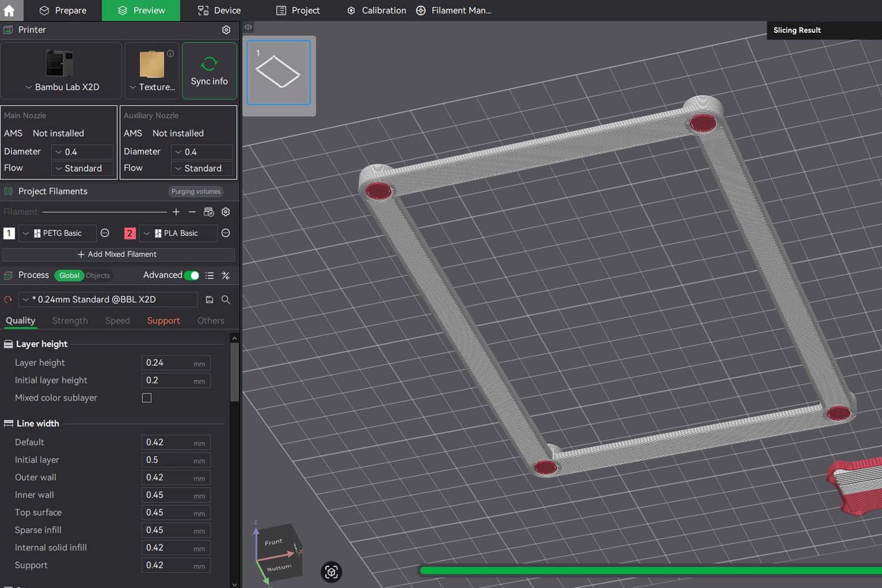Open 0.24mm Standard process preset dropdown
Viewport: 882px width, 588px height.
point(108,300)
